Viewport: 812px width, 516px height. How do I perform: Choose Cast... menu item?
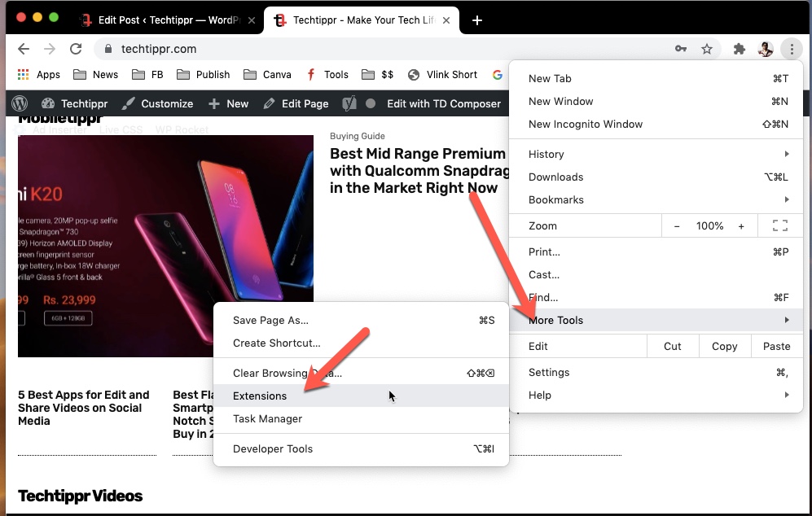[656, 275]
